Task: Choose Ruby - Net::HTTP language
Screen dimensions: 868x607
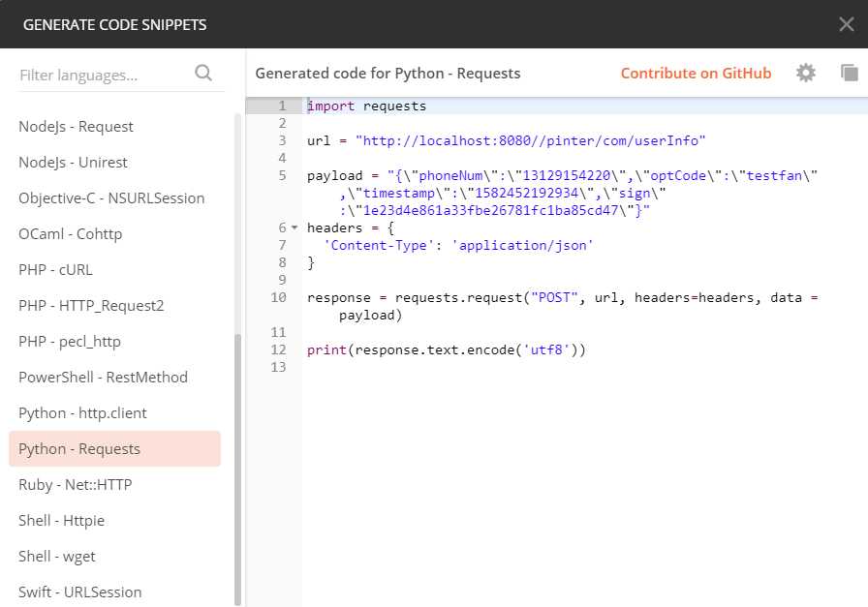Action: pyautogui.click(x=76, y=485)
